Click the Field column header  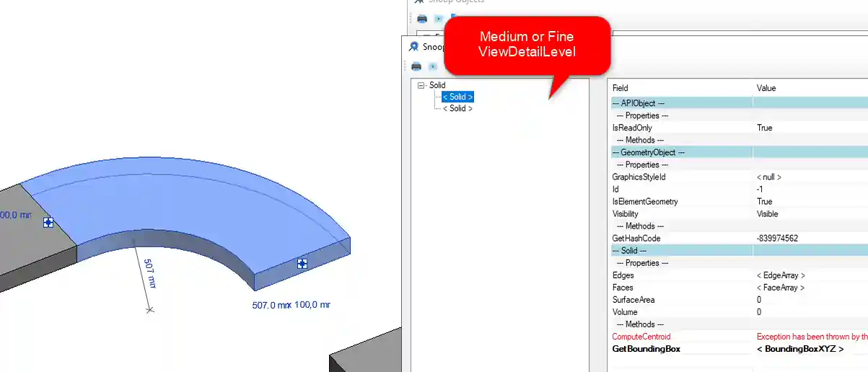[620, 88]
